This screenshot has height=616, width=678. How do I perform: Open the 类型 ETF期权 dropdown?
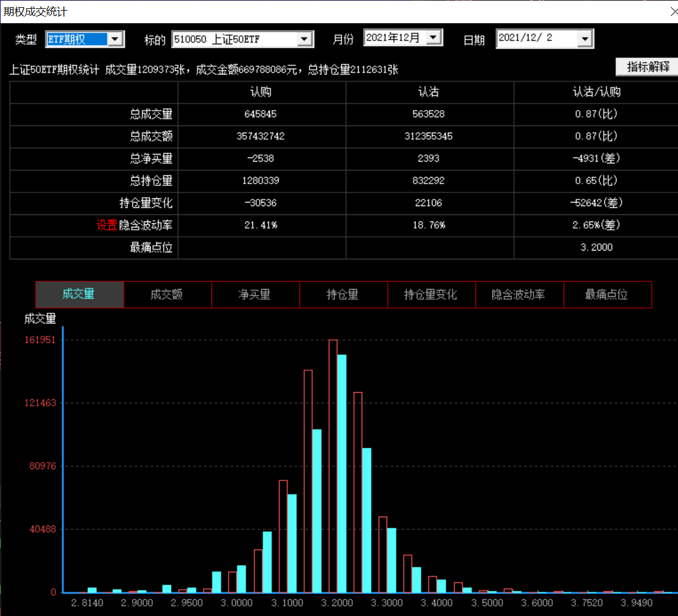tap(116, 40)
